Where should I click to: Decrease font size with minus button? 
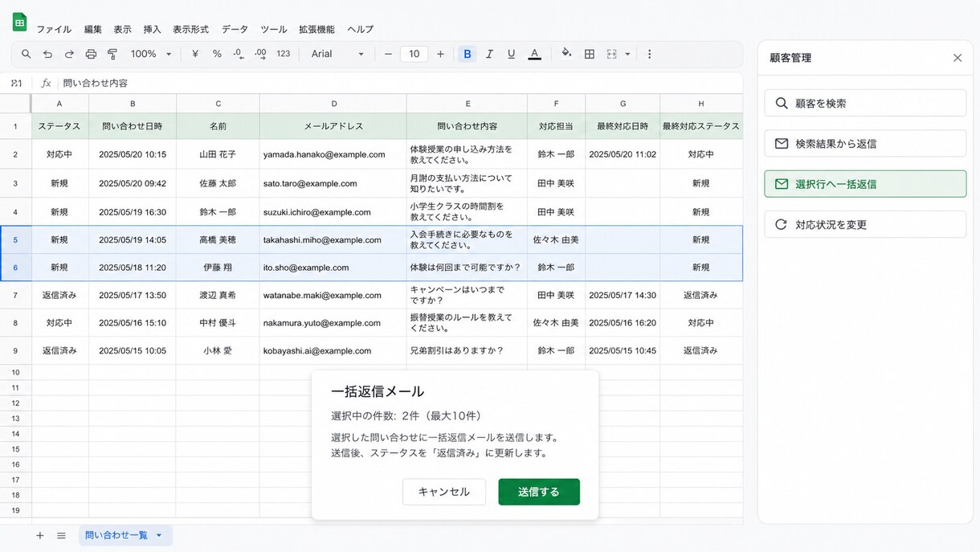coord(388,54)
